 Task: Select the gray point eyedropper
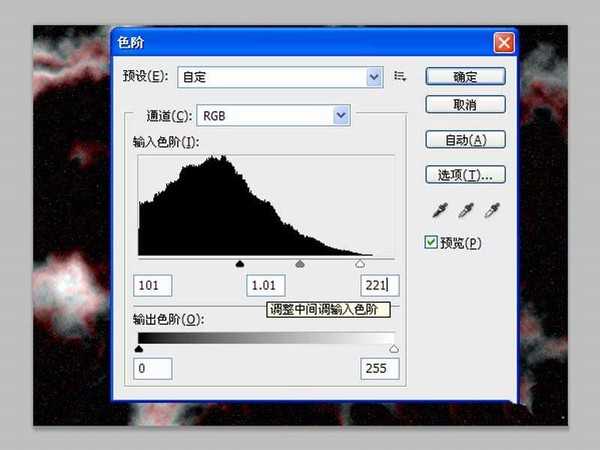tap(465, 211)
